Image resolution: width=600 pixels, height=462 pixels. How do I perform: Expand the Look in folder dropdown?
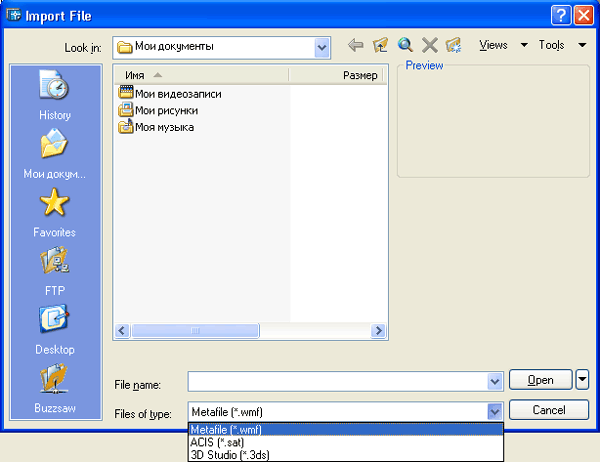(322, 46)
